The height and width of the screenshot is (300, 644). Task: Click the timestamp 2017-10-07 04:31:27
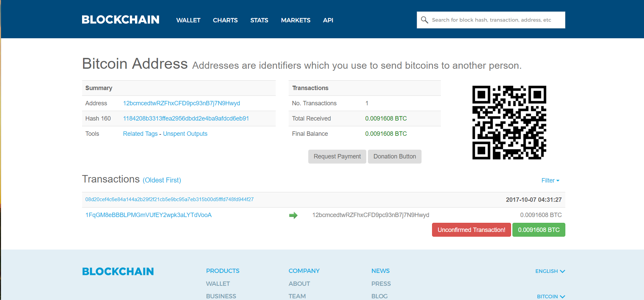point(534,200)
